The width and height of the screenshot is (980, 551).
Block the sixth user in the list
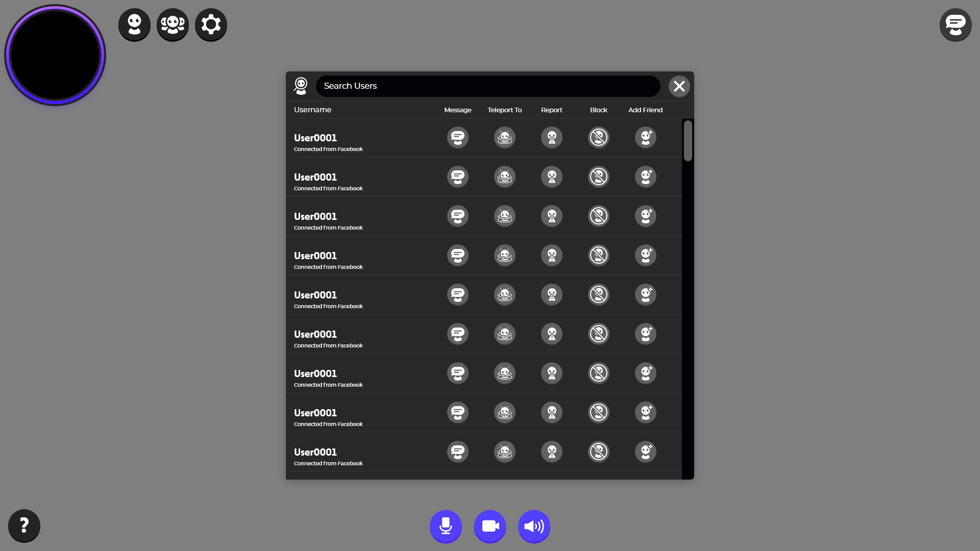pyautogui.click(x=598, y=334)
